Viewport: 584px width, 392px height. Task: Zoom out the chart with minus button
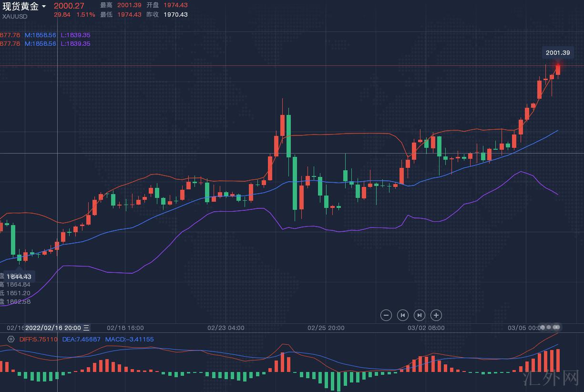[386, 315]
